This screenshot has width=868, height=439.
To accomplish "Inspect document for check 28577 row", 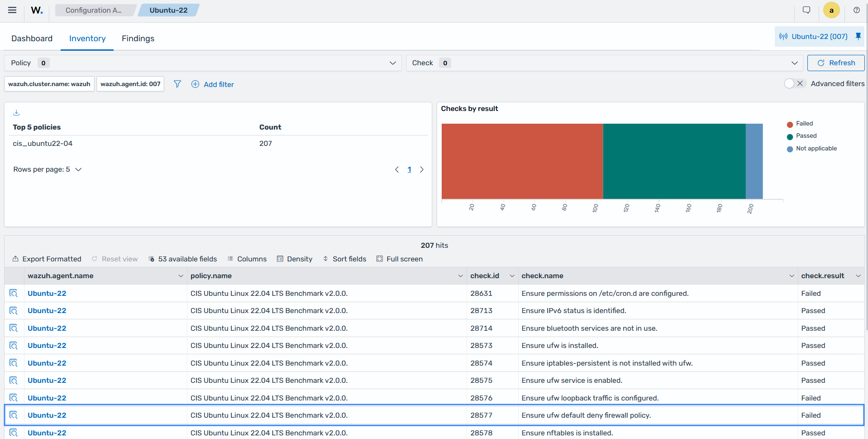I will pyautogui.click(x=14, y=415).
